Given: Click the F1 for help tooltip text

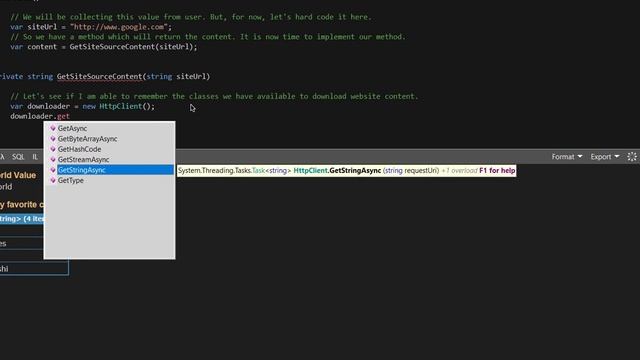Looking at the screenshot, I should click(497, 171).
